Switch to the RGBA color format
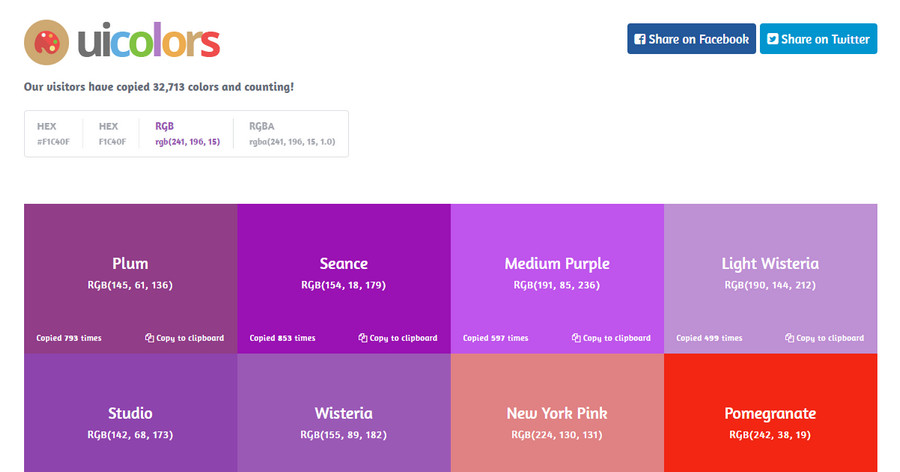Viewport: 900px width, 472px height. pyautogui.click(x=290, y=134)
